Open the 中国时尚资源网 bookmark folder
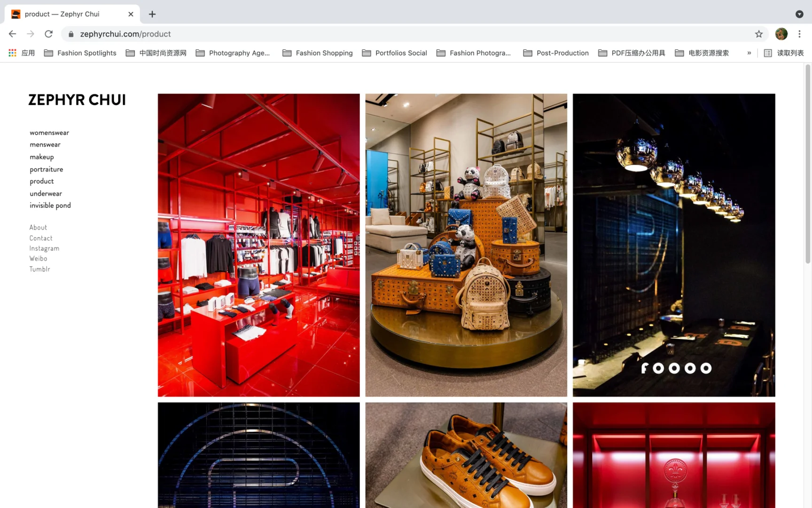 pyautogui.click(x=156, y=53)
